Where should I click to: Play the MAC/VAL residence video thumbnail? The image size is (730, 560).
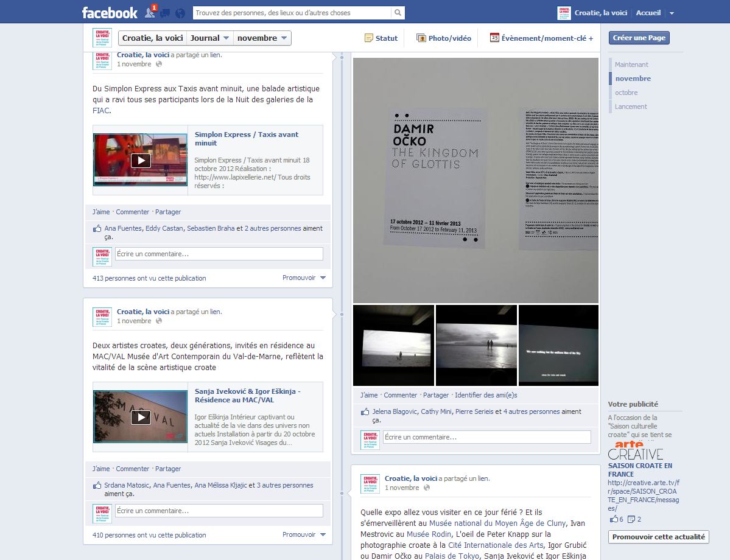point(140,417)
